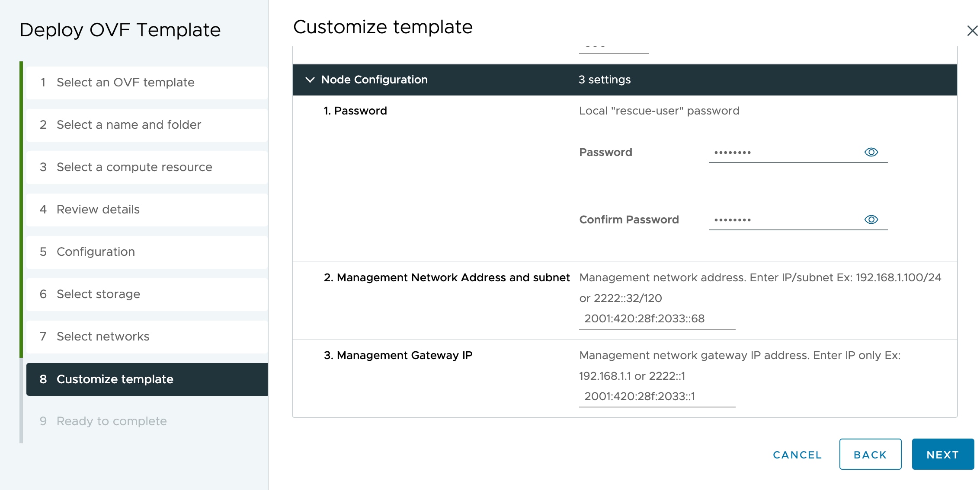The width and height of the screenshot is (980, 490).
Task: Click the BACK button
Action: (x=870, y=455)
